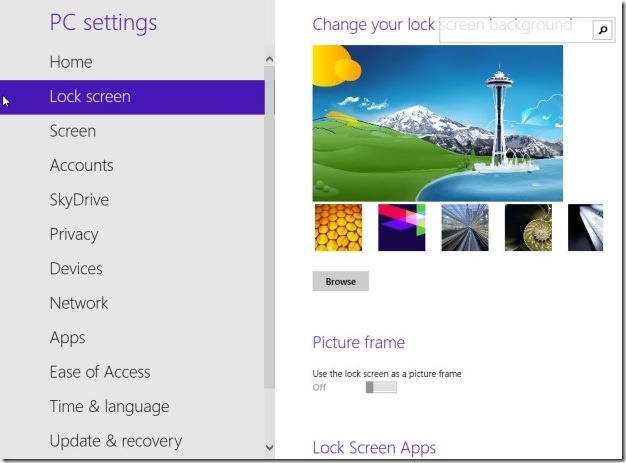
Task: Open Ease of Access settings
Action: (100, 372)
